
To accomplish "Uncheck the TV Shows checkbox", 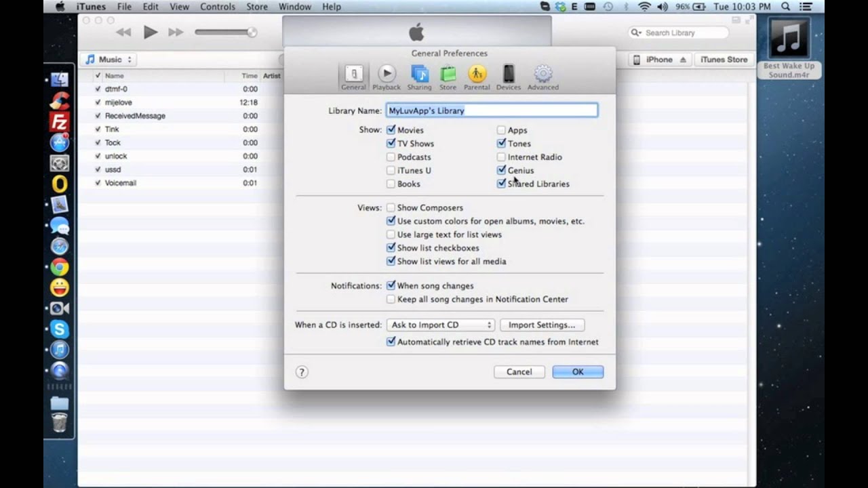I will click(x=391, y=143).
